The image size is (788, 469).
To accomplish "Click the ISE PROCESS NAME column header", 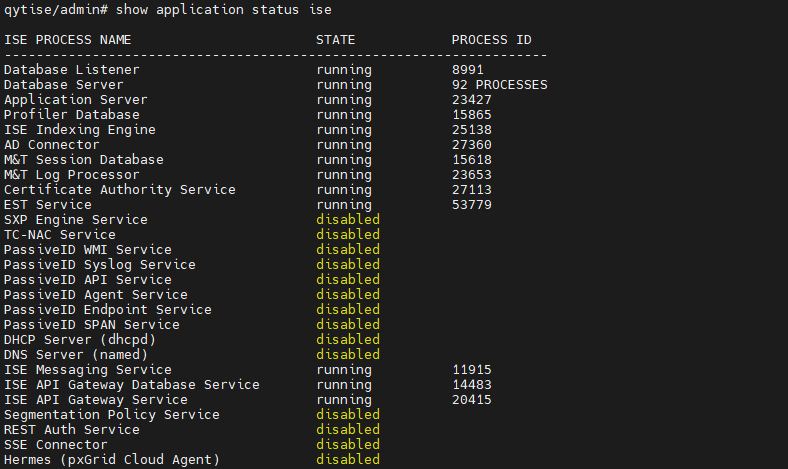I will click(x=68, y=40).
